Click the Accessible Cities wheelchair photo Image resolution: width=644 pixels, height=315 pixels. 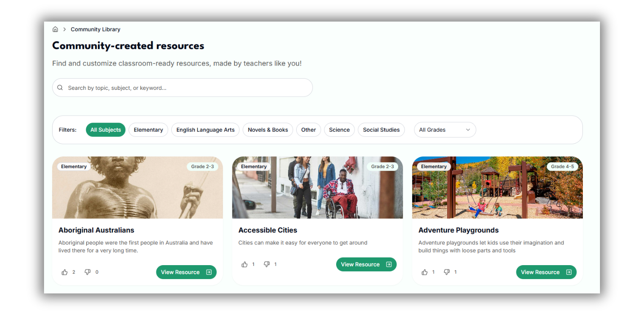(x=317, y=188)
